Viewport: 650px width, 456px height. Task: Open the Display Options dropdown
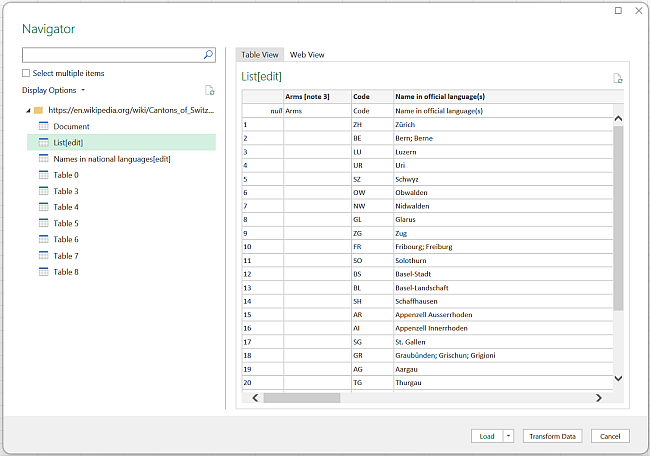(x=53, y=90)
